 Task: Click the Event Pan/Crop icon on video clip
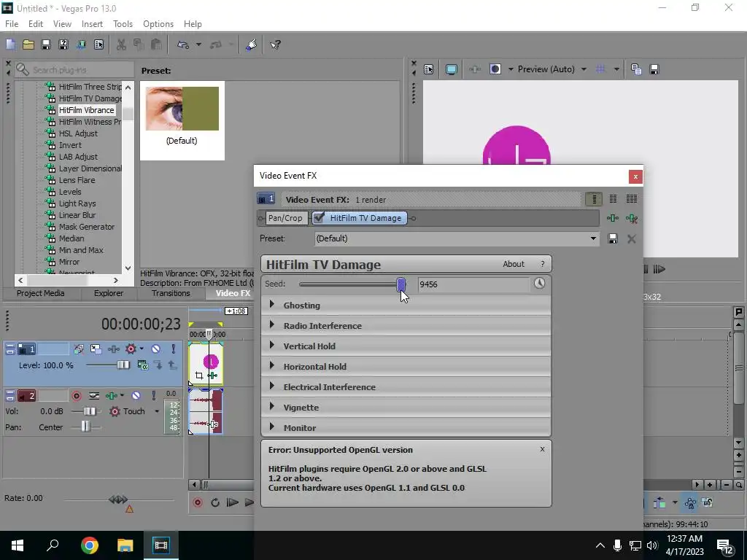pyautogui.click(x=199, y=376)
